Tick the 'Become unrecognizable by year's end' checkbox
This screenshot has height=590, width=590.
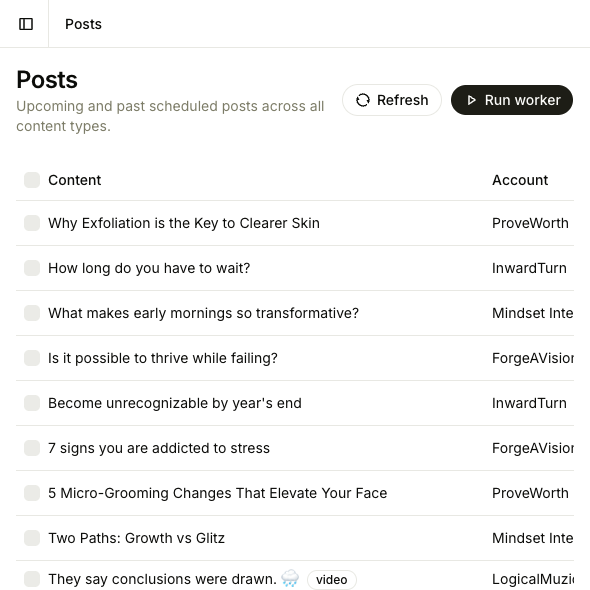coord(32,403)
